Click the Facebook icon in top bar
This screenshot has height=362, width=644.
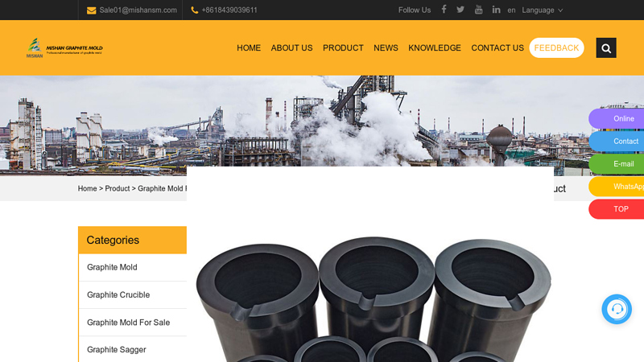coord(444,10)
